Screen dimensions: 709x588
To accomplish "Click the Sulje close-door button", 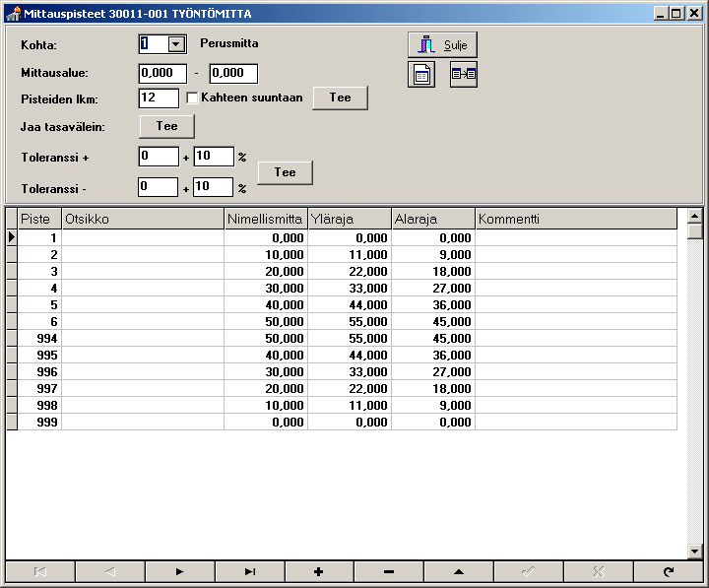I will point(442,44).
